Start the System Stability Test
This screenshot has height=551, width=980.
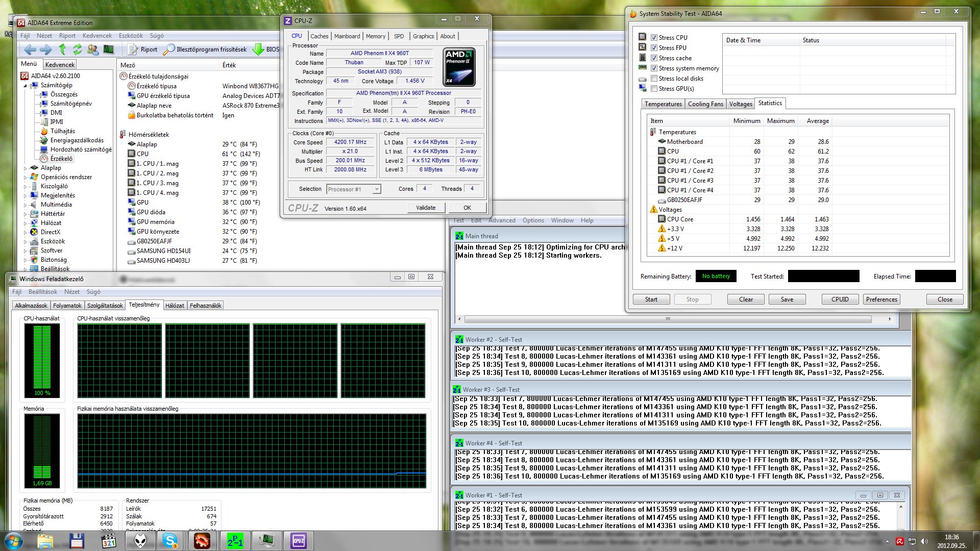[651, 299]
